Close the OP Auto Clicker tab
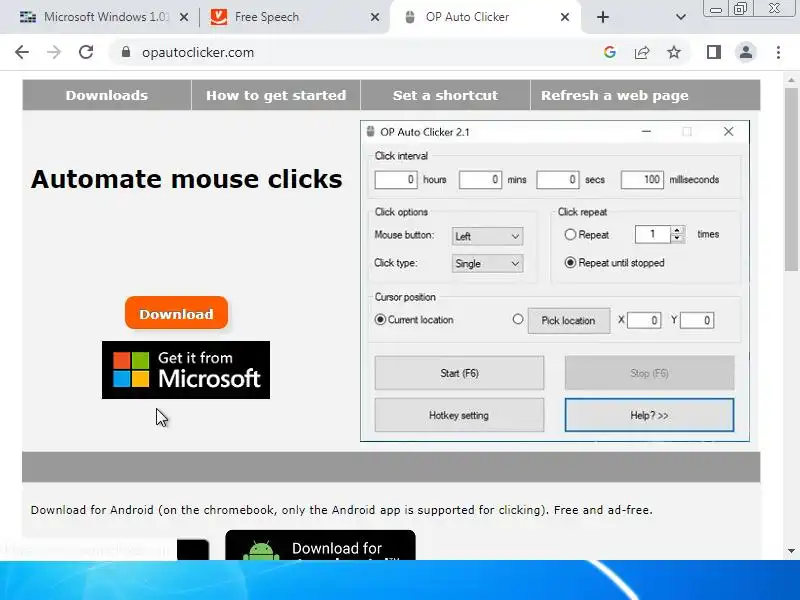Screen dimensions: 800x600 point(565,17)
